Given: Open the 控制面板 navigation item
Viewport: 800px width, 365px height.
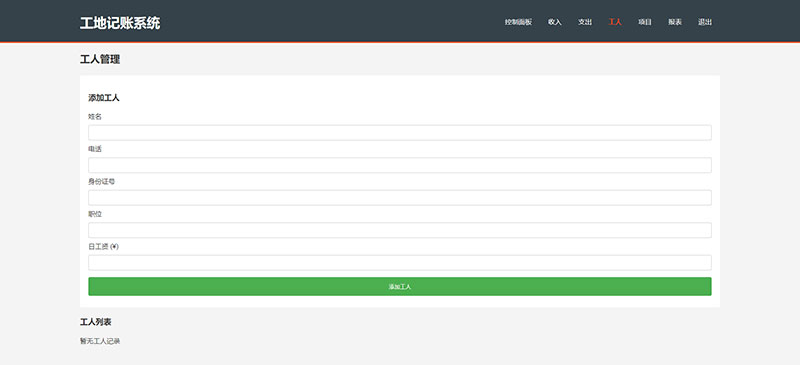Looking at the screenshot, I should click(x=518, y=22).
